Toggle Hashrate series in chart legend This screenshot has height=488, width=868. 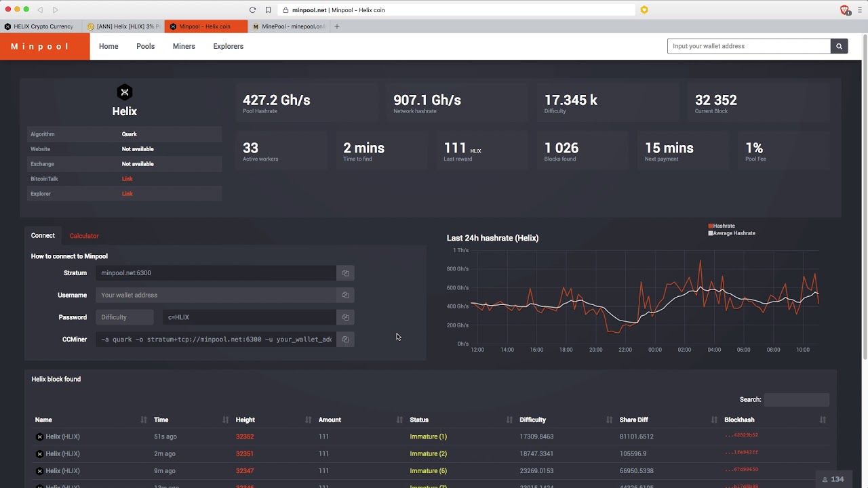(722, 226)
